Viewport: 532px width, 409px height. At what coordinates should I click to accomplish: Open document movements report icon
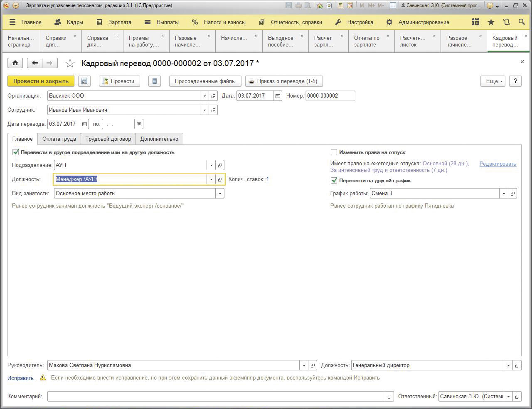tap(154, 81)
